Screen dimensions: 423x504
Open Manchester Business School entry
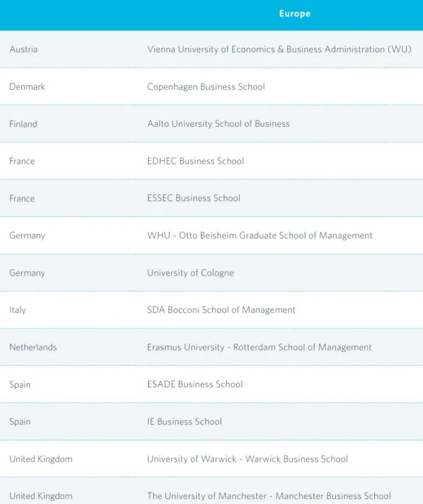[269, 496]
